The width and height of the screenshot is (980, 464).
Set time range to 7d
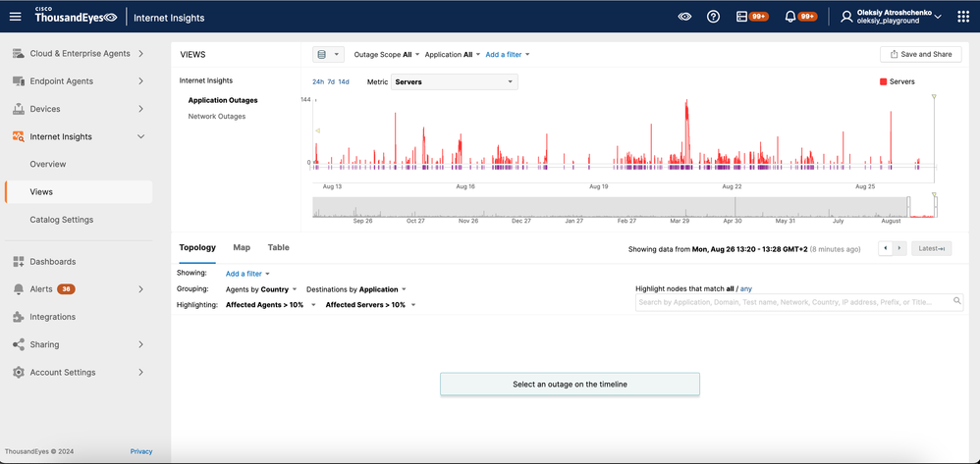click(x=331, y=81)
